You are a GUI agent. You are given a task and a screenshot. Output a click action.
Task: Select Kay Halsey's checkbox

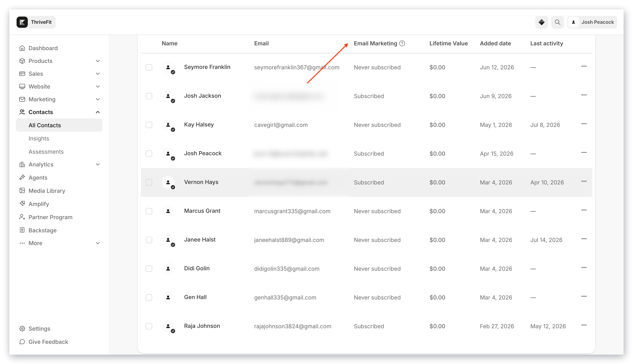tap(149, 125)
